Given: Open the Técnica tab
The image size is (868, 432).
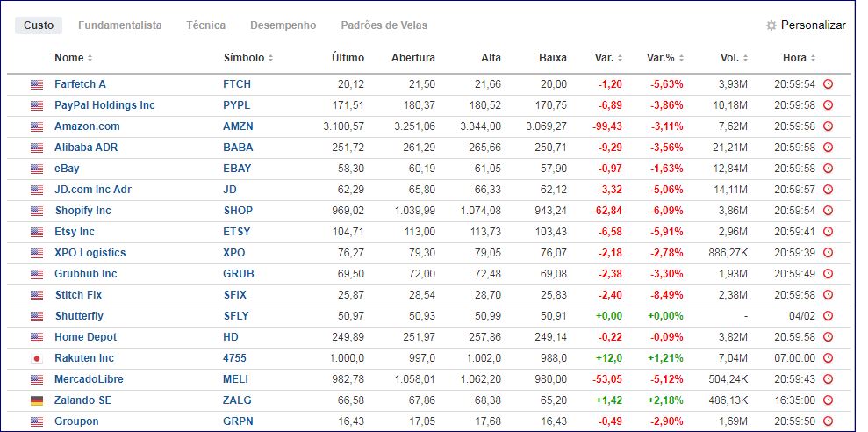Looking at the screenshot, I should (205, 25).
